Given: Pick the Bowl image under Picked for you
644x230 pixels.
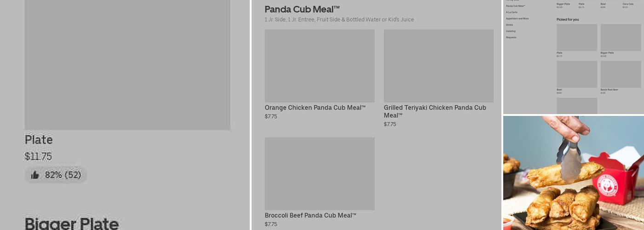Looking at the screenshot, I should click(x=577, y=75).
